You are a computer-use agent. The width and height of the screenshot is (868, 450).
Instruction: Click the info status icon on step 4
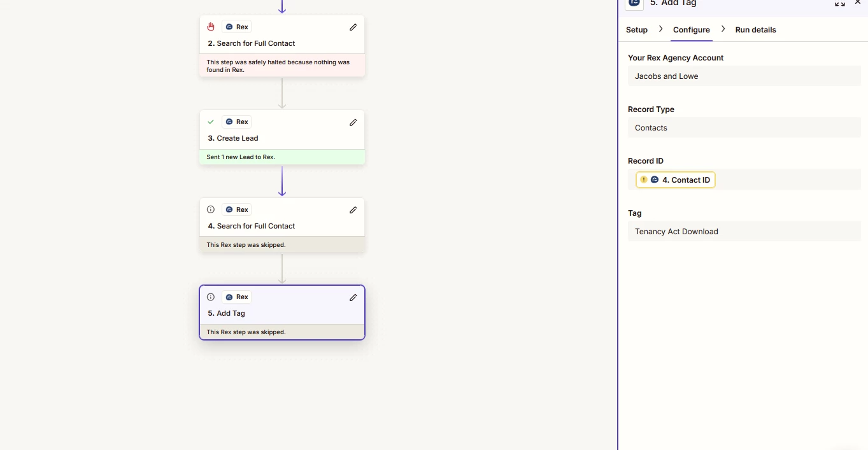pos(211,209)
